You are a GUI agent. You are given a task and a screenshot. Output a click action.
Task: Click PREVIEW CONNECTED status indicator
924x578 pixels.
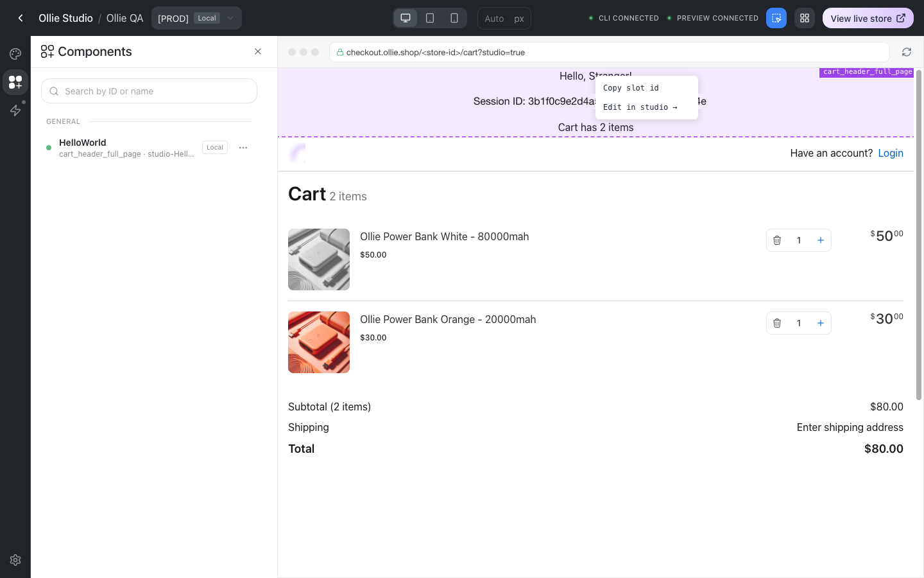coord(712,18)
